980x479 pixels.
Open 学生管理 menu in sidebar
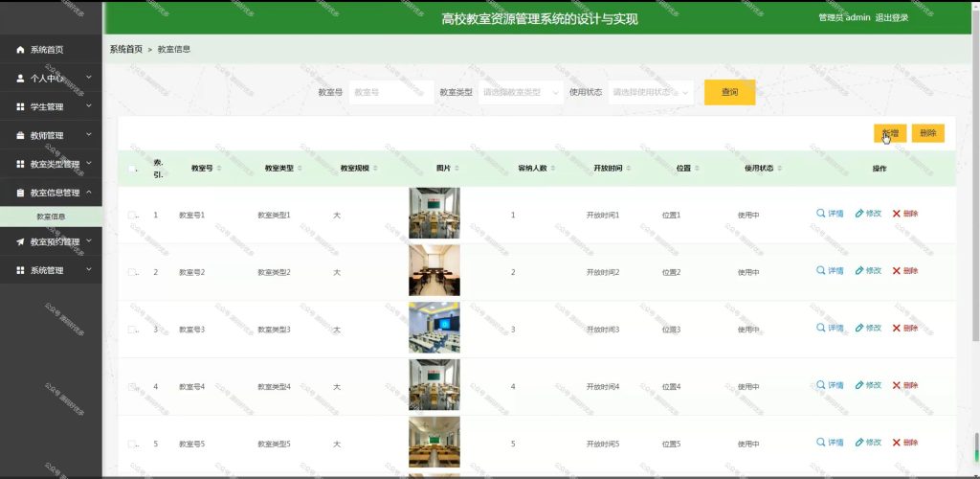(x=52, y=107)
